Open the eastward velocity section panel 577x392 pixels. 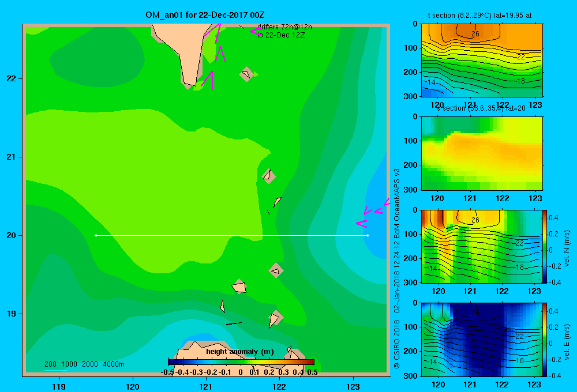[x=482, y=340]
